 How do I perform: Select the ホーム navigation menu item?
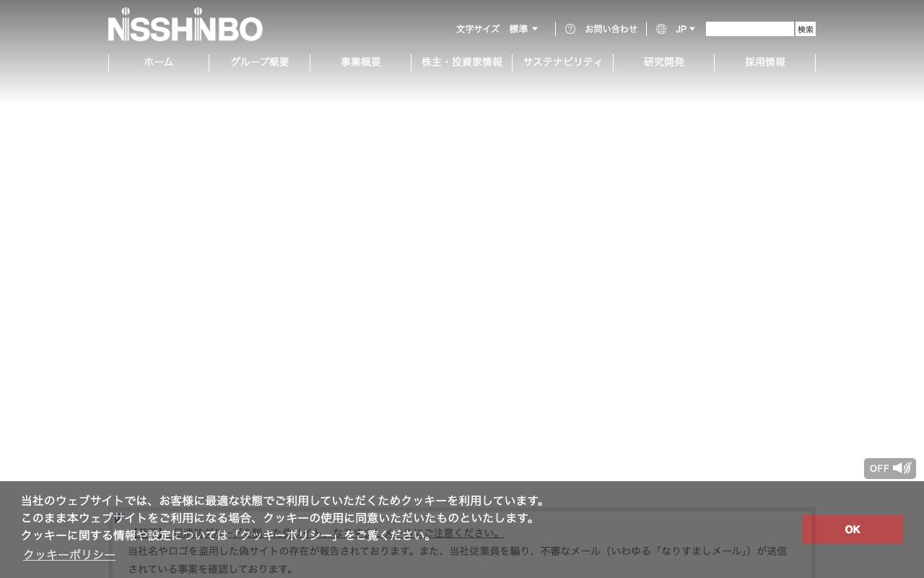click(x=158, y=62)
